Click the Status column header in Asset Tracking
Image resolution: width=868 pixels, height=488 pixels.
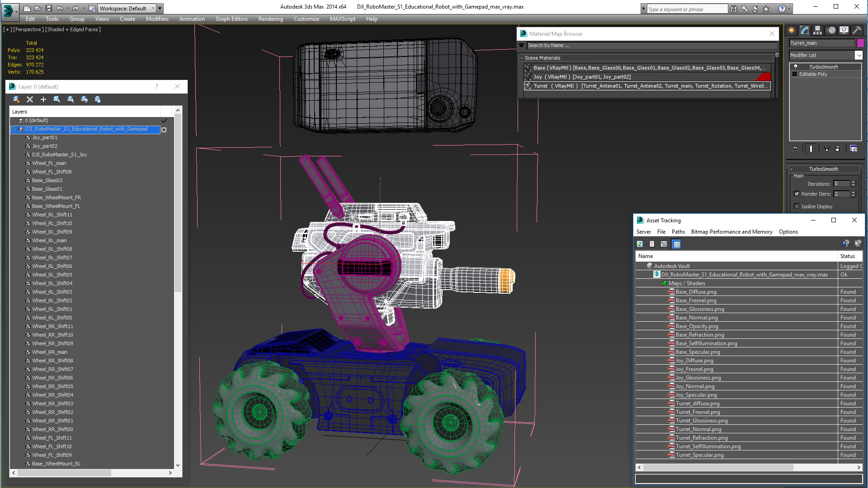point(850,256)
